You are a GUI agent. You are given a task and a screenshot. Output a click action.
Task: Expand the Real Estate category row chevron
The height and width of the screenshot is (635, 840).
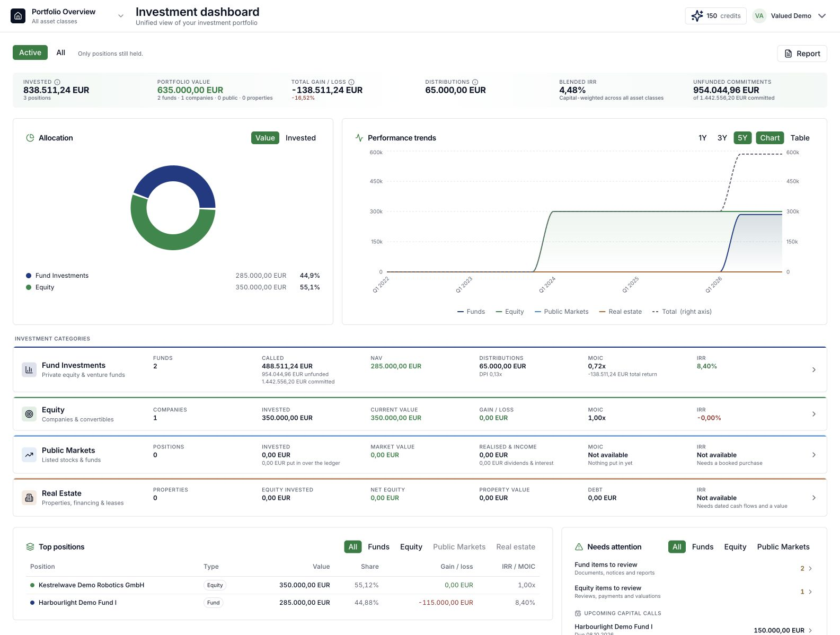(814, 498)
